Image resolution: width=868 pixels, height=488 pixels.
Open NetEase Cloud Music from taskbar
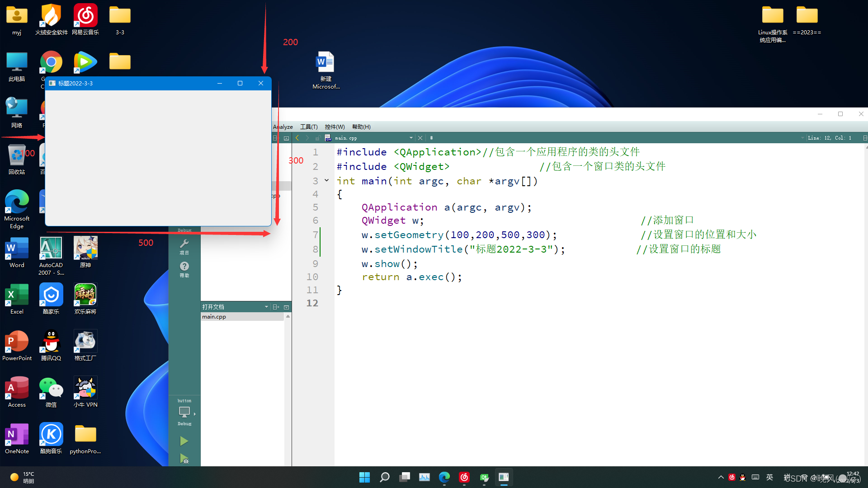coord(464,477)
